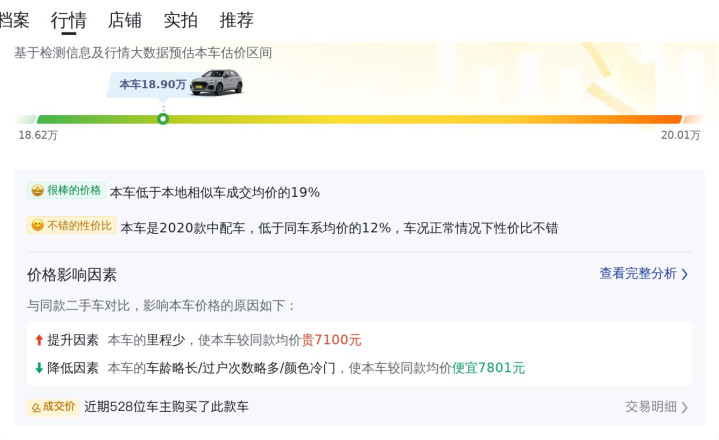Click the 很棒的价格 smiley face icon
This screenshot has height=440, width=719.
click(38, 190)
